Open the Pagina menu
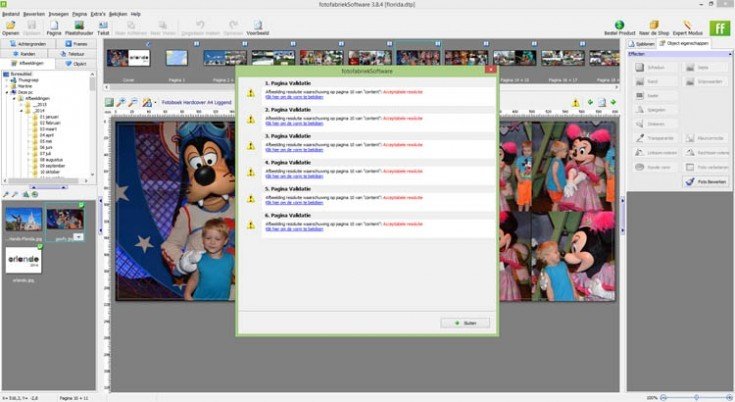Viewport: 735px width, 402px height. pos(79,14)
